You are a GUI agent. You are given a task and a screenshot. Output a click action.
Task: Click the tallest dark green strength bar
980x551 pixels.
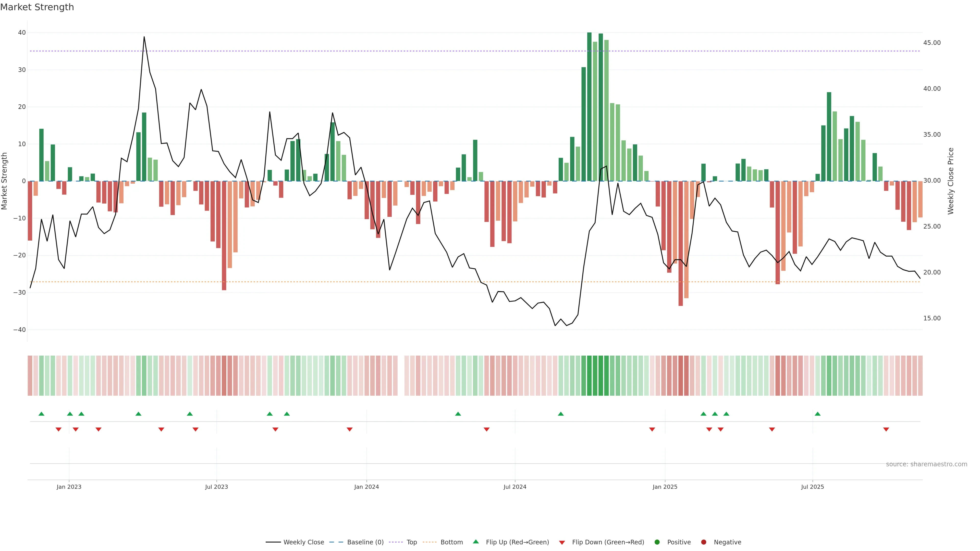(x=589, y=106)
